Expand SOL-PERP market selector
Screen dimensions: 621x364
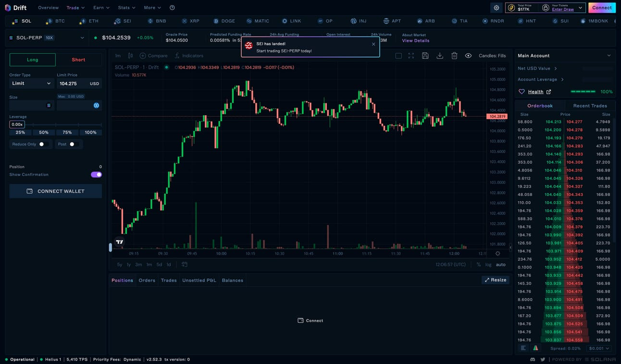tap(46, 37)
